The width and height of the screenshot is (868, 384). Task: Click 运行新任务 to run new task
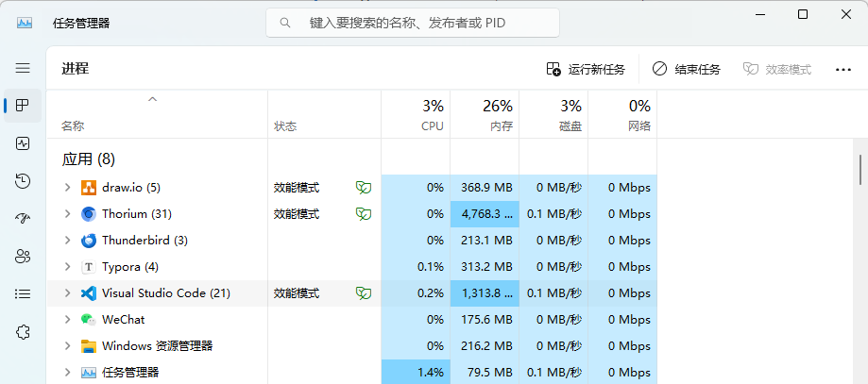[x=586, y=69]
